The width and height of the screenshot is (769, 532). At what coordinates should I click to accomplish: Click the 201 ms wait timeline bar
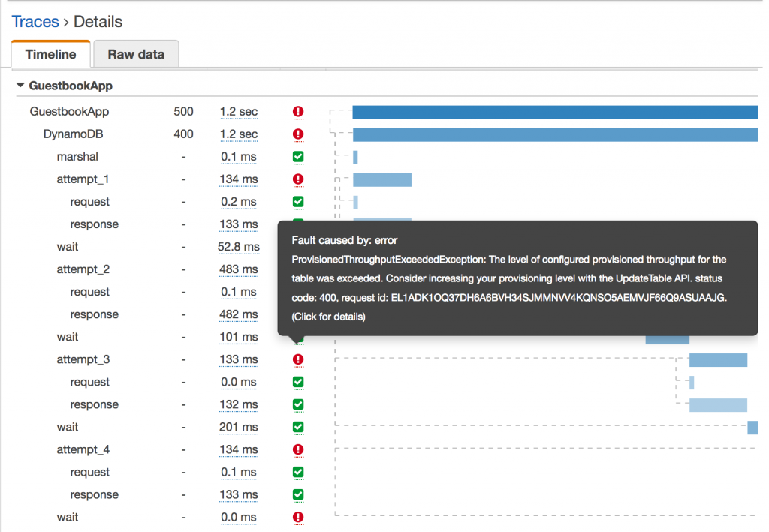[x=752, y=428]
